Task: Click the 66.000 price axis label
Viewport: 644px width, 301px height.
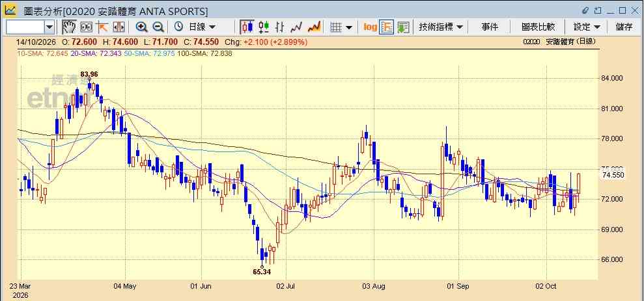Action: 613,259
